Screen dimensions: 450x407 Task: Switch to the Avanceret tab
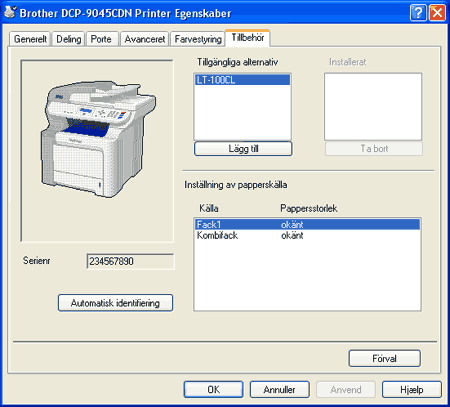pyautogui.click(x=145, y=39)
